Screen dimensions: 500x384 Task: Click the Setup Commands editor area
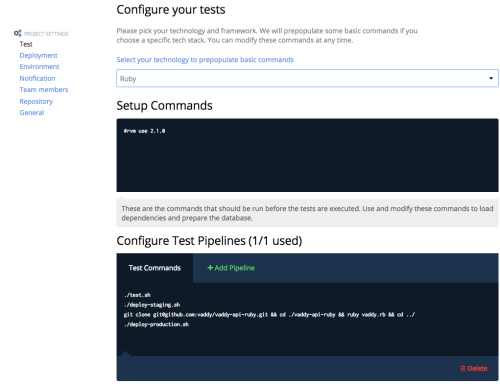click(x=307, y=155)
